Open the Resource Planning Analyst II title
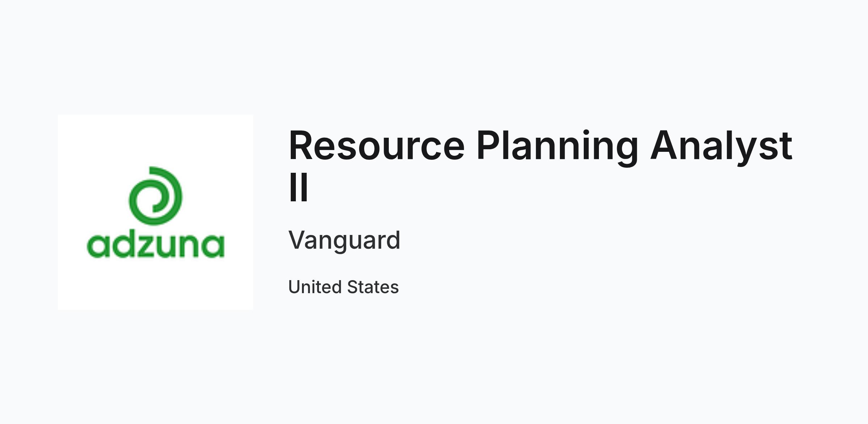The width and height of the screenshot is (868, 424). click(540, 166)
